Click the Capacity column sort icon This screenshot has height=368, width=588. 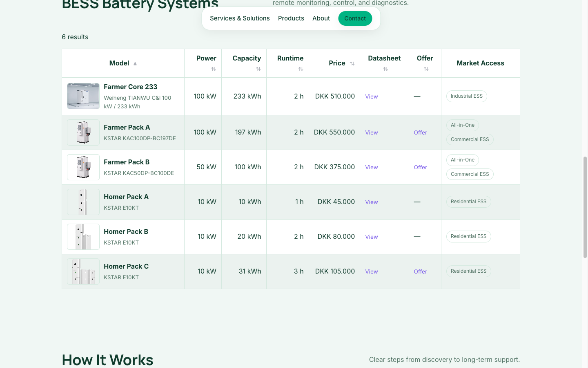pos(258,69)
